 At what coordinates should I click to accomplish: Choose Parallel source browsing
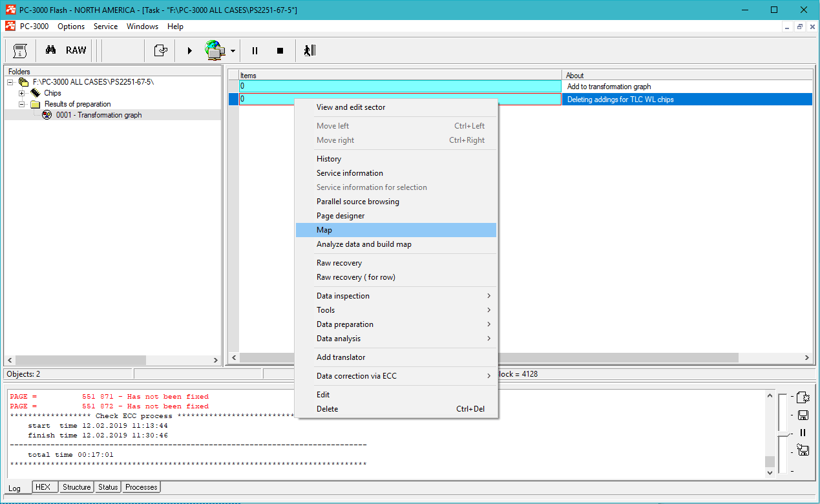tap(396, 202)
